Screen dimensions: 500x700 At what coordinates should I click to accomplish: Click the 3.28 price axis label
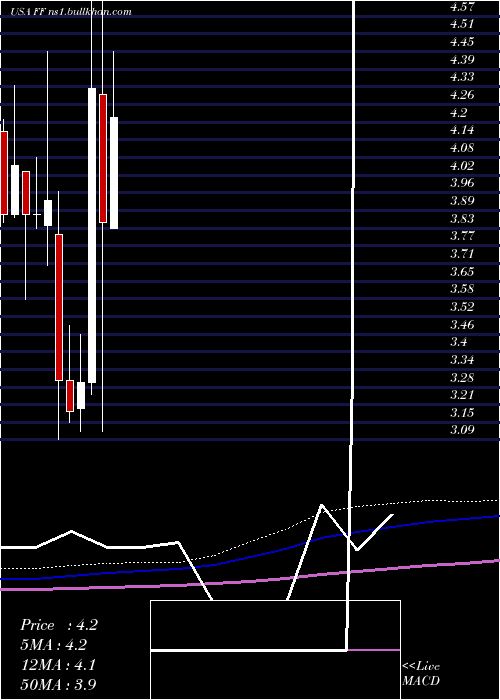(462, 378)
